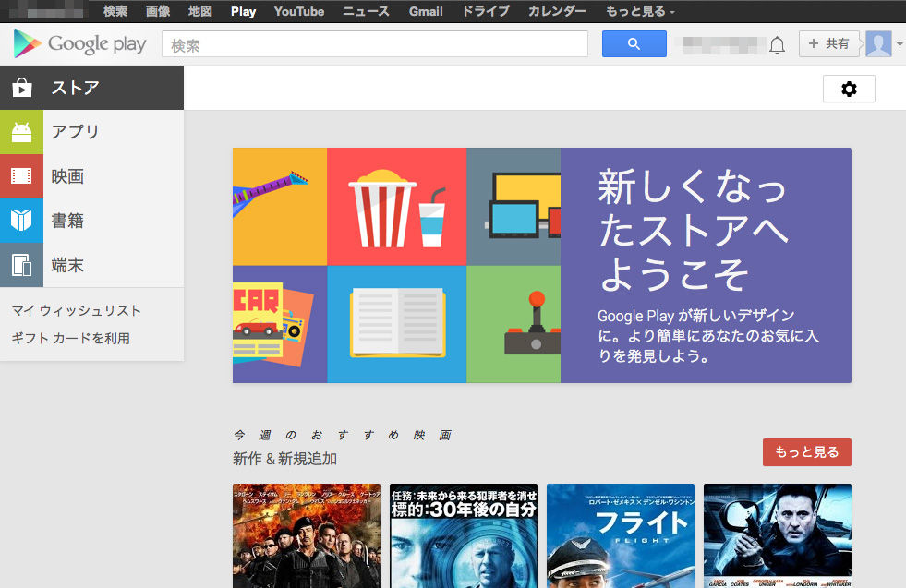Expand the account dropdown arrow beside avatar
Screen dimensions: 906x588
pos(900,44)
